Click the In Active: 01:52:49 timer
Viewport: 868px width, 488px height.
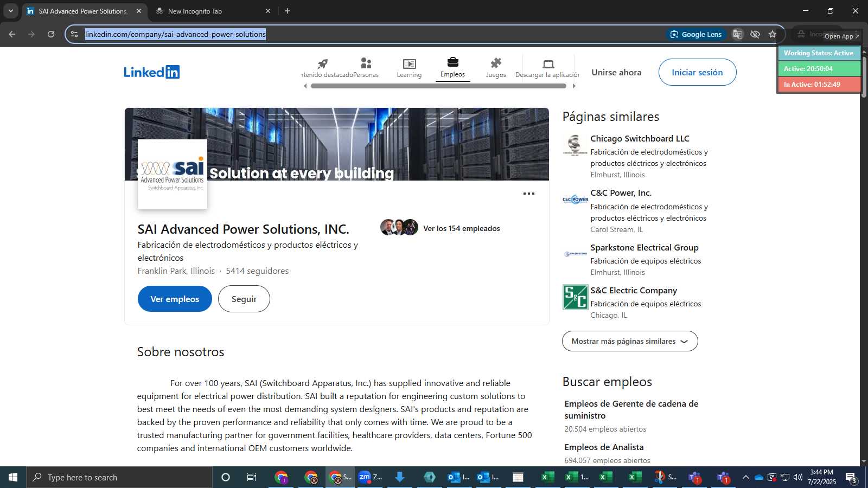pyautogui.click(x=819, y=85)
